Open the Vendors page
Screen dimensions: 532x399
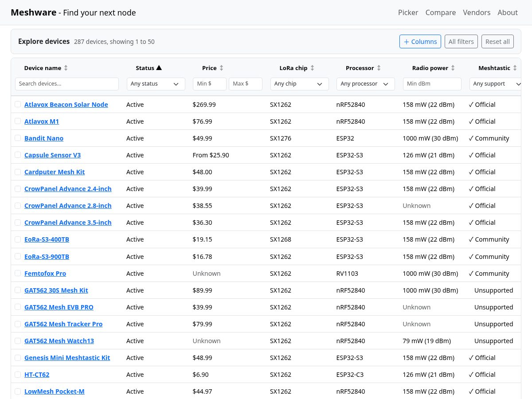pyautogui.click(x=477, y=12)
